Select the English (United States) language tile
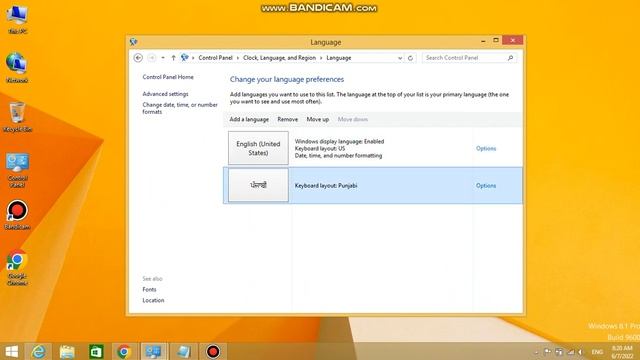 pyautogui.click(x=258, y=148)
